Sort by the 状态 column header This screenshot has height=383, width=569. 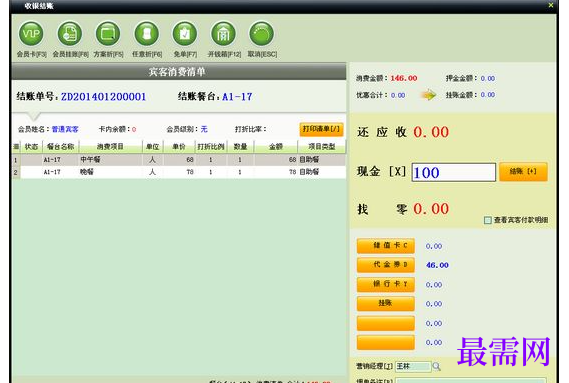(31, 147)
